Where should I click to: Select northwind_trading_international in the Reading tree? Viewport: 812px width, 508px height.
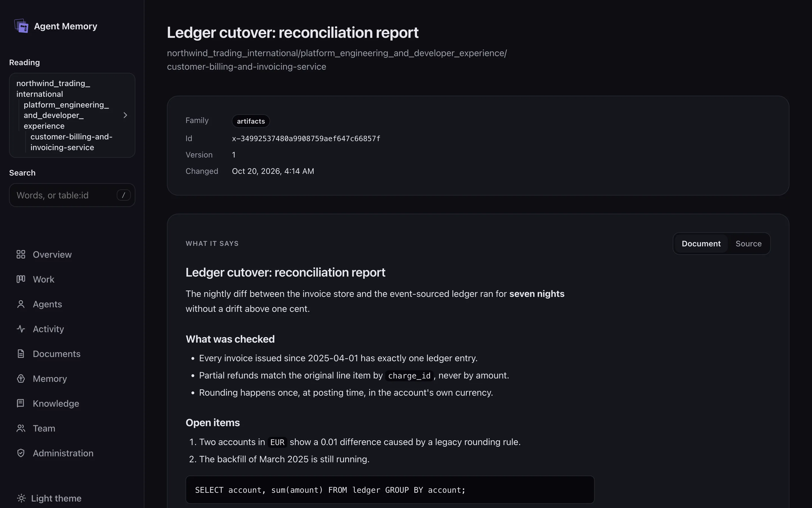[53, 89]
